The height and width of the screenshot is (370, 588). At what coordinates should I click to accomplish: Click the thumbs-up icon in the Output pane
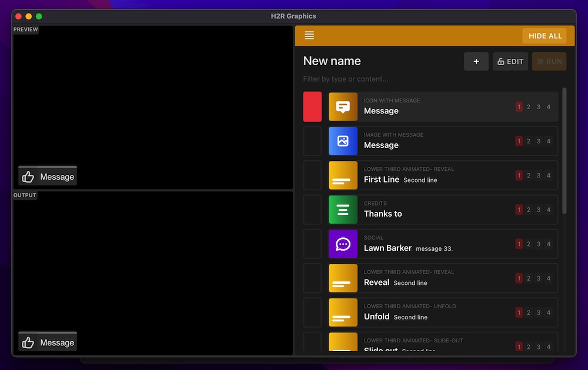coord(28,342)
